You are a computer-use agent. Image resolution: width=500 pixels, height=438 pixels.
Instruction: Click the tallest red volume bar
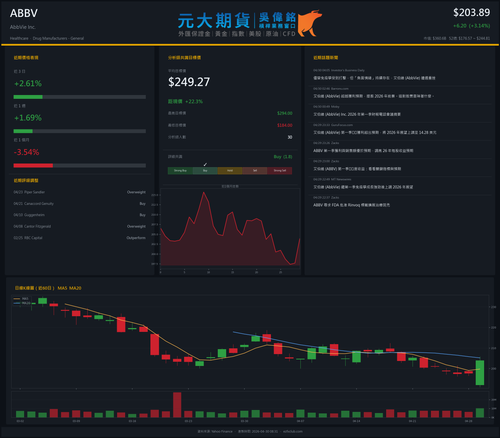177,405
